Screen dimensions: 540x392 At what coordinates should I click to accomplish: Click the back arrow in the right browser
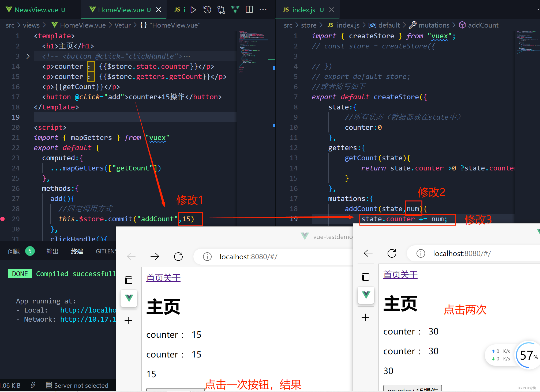[x=368, y=253]
